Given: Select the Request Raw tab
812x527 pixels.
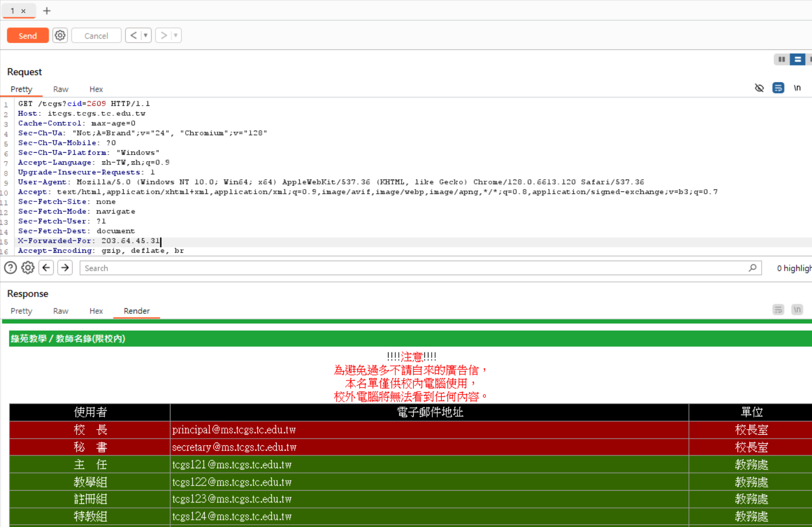Looking at the screenshot, I should tap(60, 90).
